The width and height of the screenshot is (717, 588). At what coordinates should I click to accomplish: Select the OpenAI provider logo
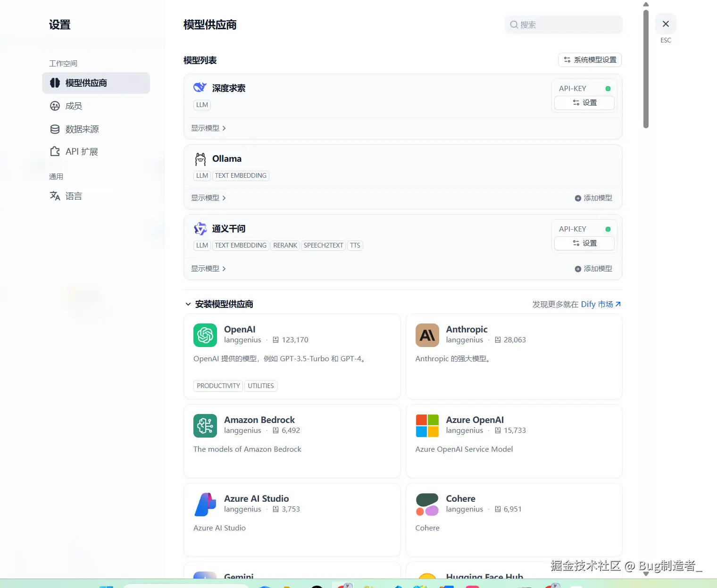(x=205, y=335)
